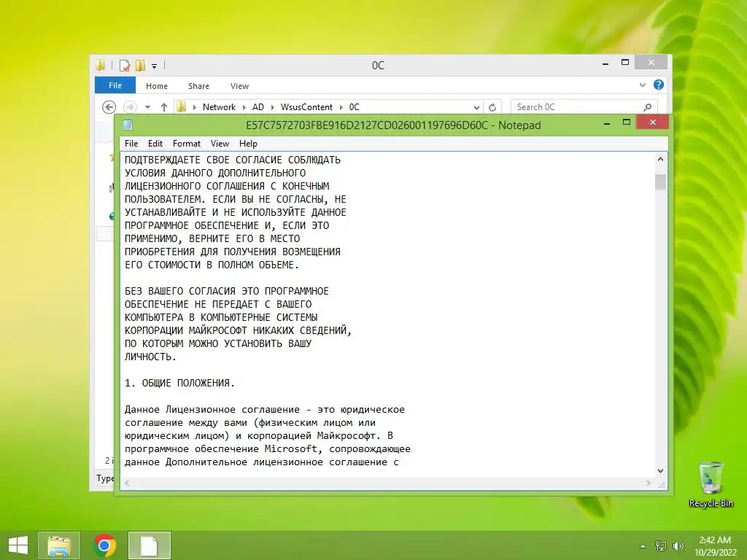The image size is (747, 560).
Task: Open the Notepad Edit menu
Action: coord(155,144)
